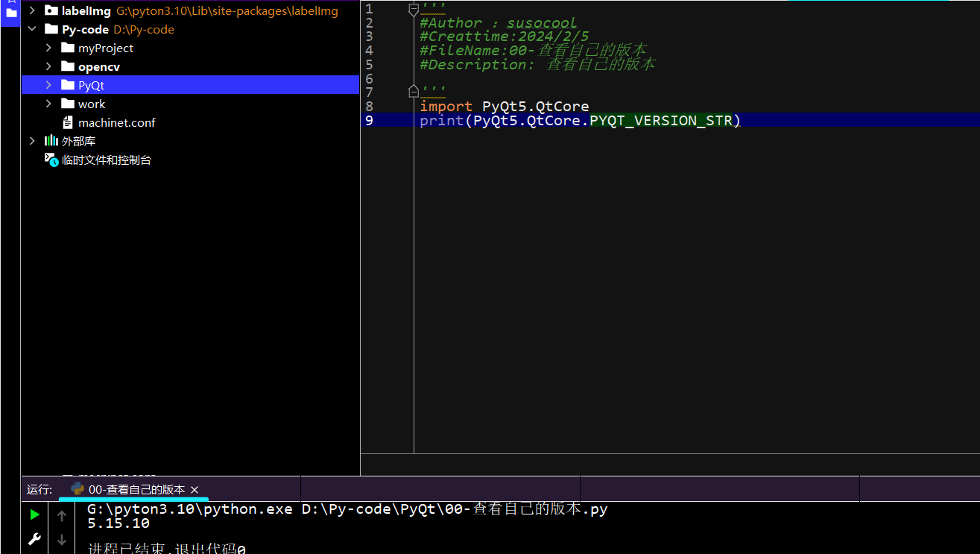980x554 pixels.
Task: Click the #FileName comment on line 4
Action: 533,51
